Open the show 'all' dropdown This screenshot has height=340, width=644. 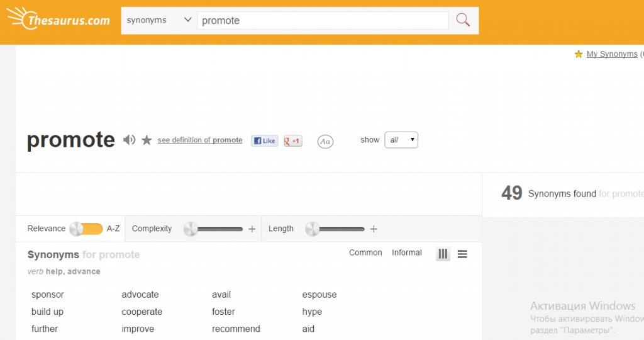pos(401,140)
